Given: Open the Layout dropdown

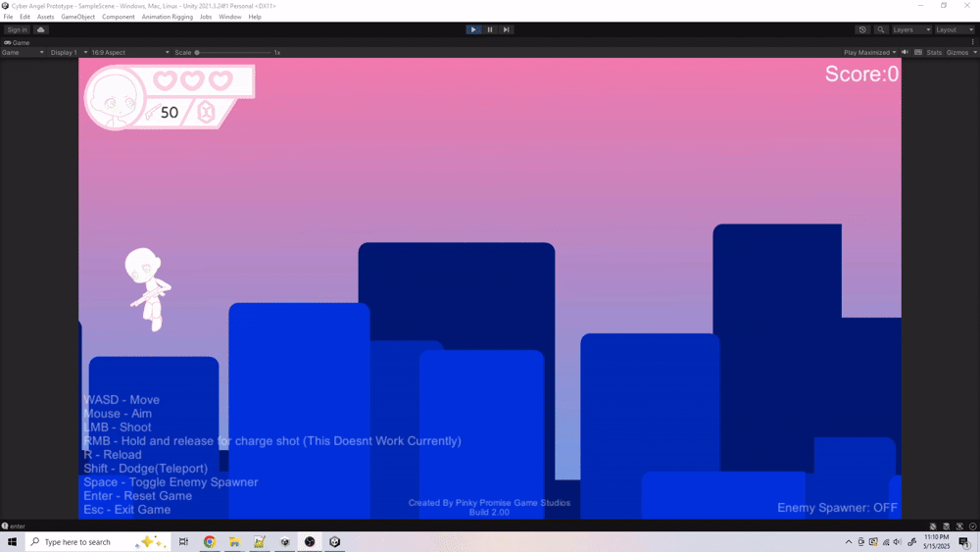Looking at the screenshot, I should 954,29.
